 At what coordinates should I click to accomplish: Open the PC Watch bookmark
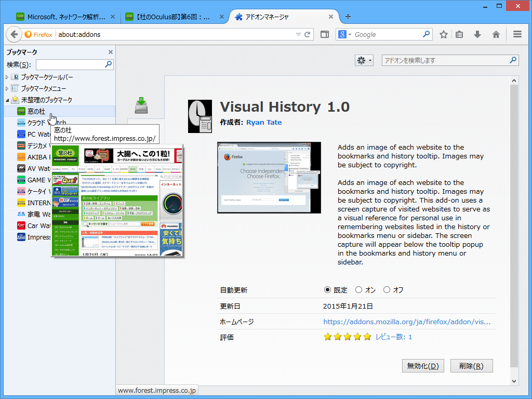[x=33, y=135]
